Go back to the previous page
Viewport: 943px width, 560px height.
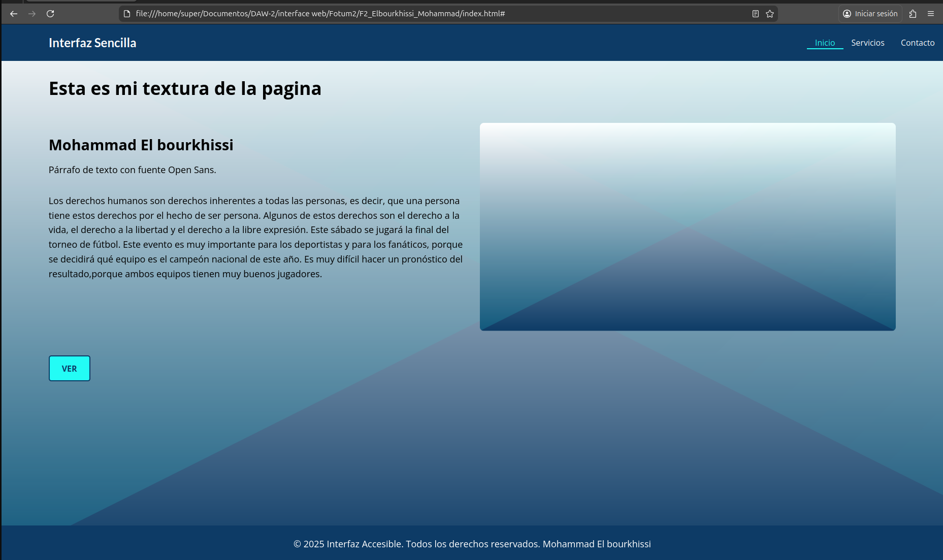[x=14, y=14]
